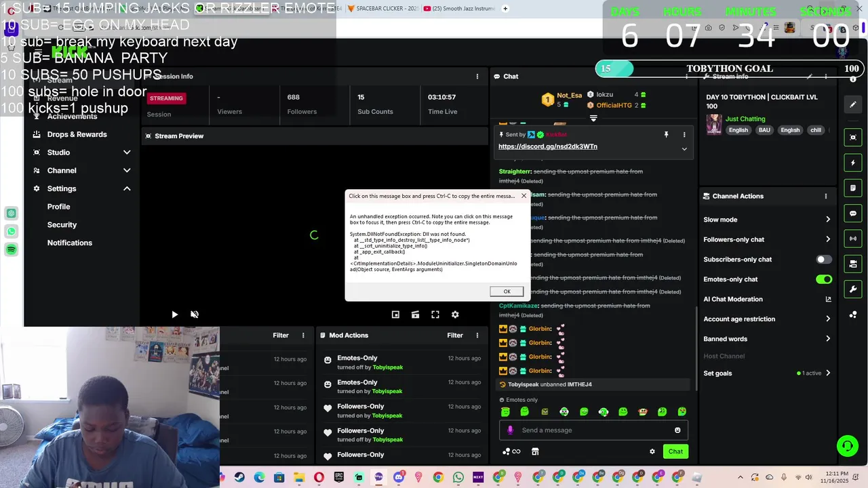The width and height of the screenshot is (868, 488).
Task: Collapse the chat leaderboard handle
Action: 593,118
